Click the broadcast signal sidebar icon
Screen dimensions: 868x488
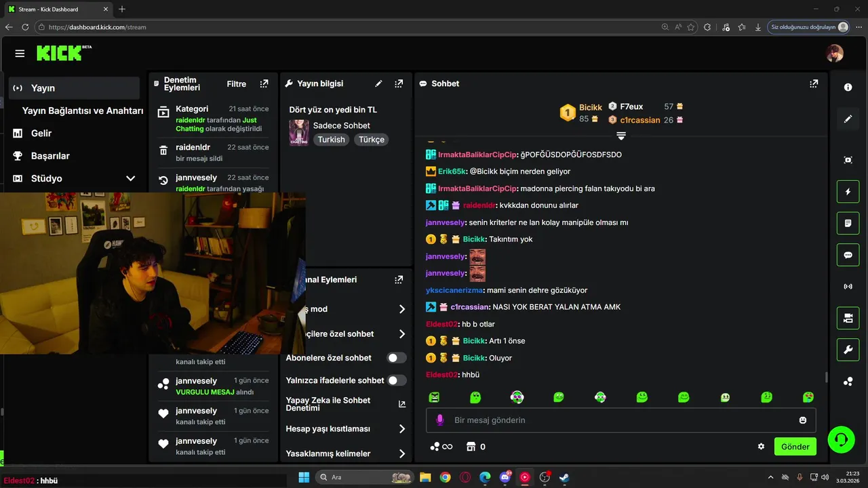[848, 287]
